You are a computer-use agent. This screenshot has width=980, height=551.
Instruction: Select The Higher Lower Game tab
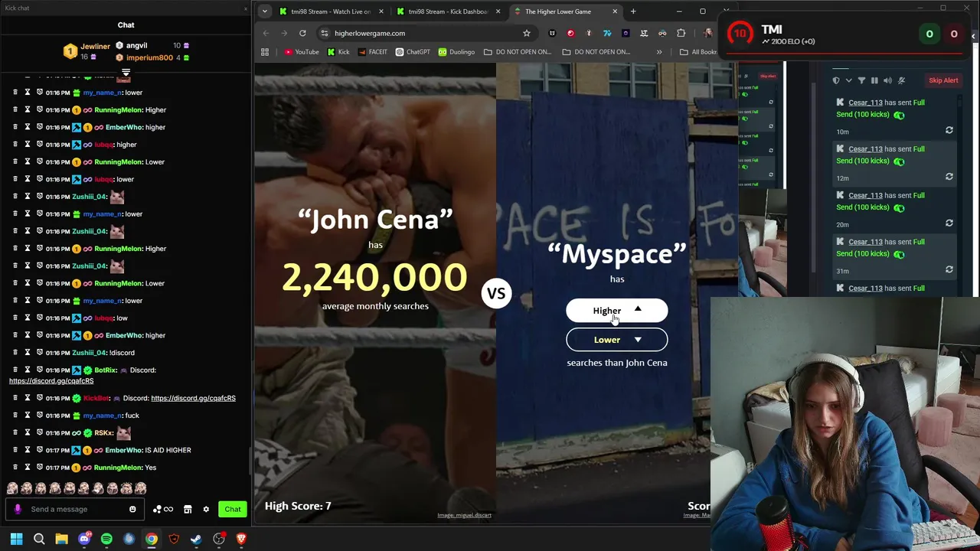coord(565,11)
